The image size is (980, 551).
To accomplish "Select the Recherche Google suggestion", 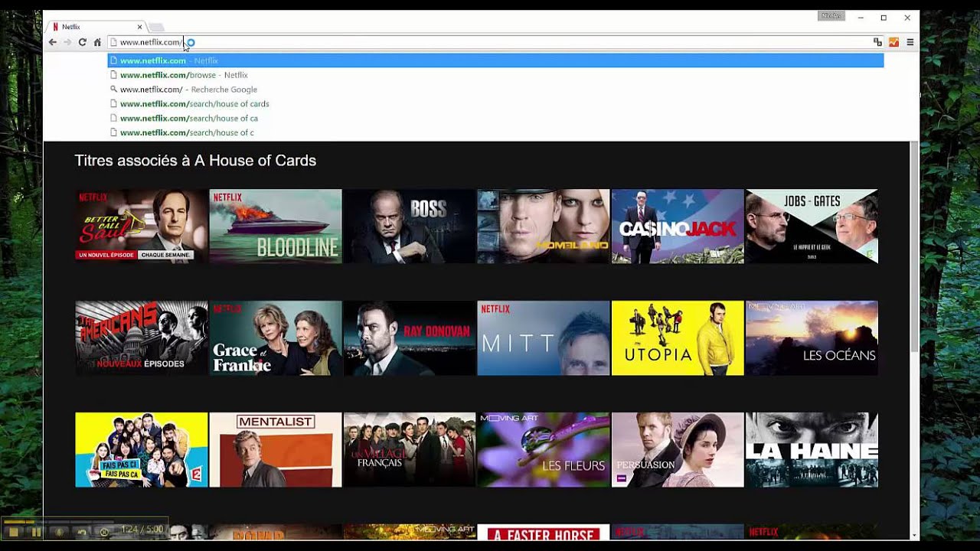I will click(x=495, y=90).
